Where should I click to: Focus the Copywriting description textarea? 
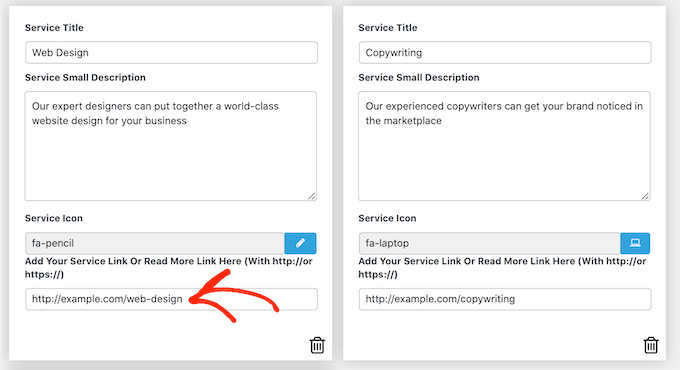pos(504,146)
